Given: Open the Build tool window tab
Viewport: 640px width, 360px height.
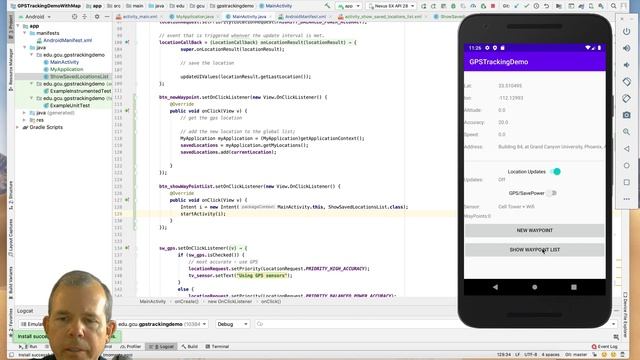Looking at the screenshot, I should [x=189, y=347].
